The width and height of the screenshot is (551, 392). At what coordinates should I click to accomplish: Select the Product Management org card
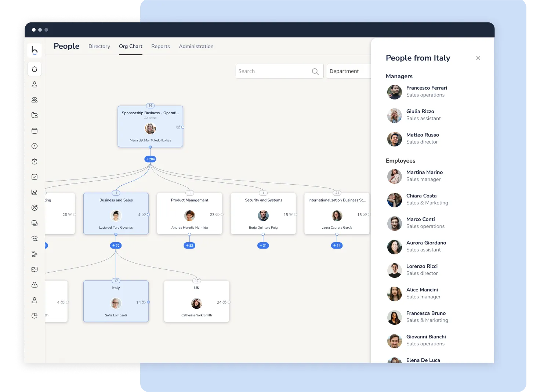pos(189,214)
